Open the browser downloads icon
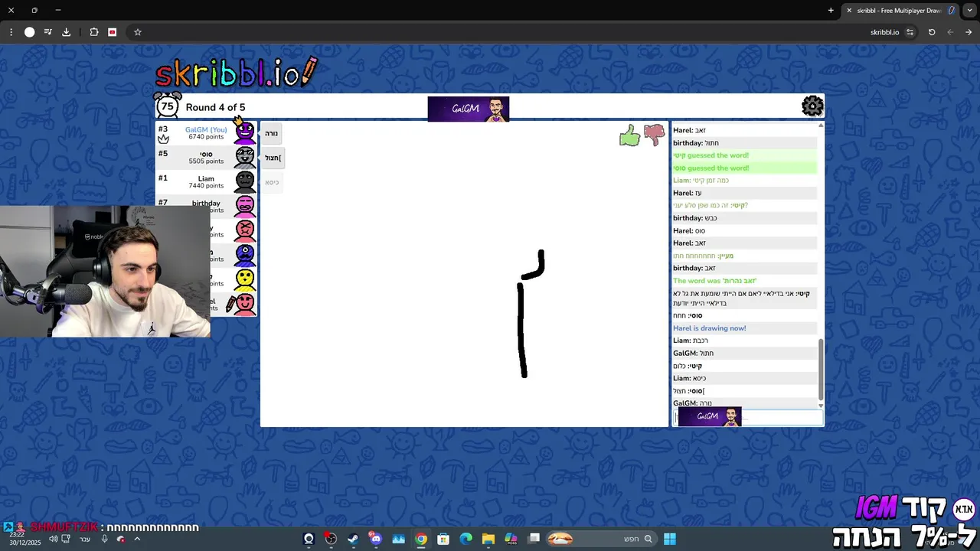The height and width of the screenshot is (551, 980). [67, 32]
